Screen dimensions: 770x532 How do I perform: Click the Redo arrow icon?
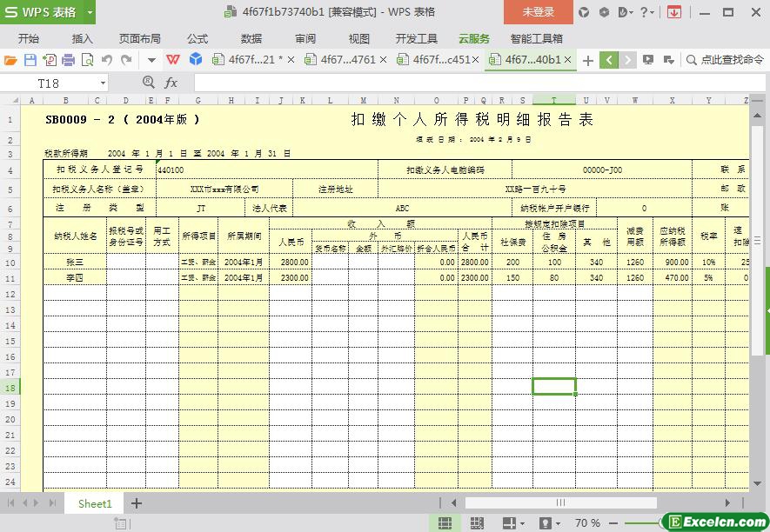pyautogui.click(x=127, y=60)
